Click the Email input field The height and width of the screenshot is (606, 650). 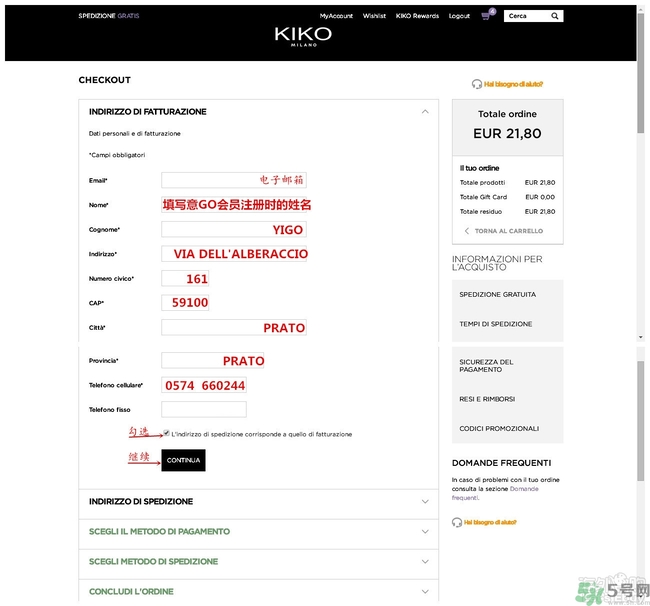(x=234, y=180)
